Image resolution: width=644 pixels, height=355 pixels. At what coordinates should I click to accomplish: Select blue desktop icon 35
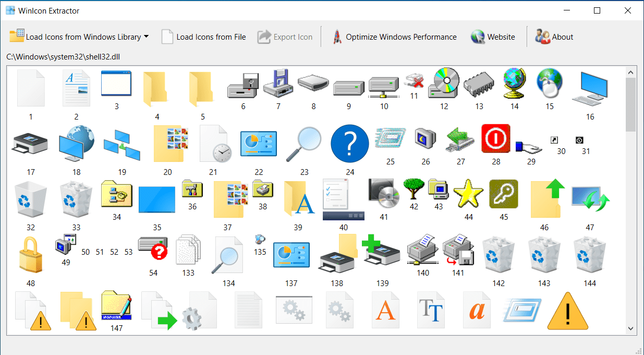(x=157, y=199)
